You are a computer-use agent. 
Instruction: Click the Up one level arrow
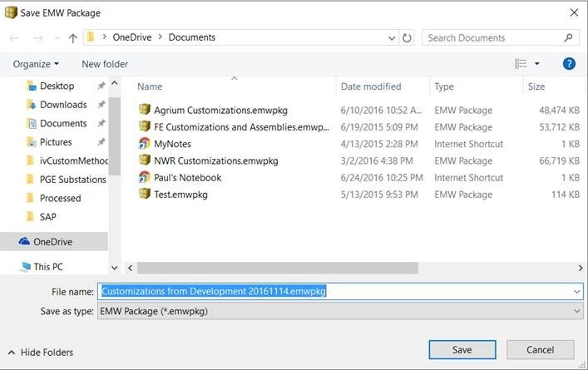pyautogui.click(x=73, y=37)
